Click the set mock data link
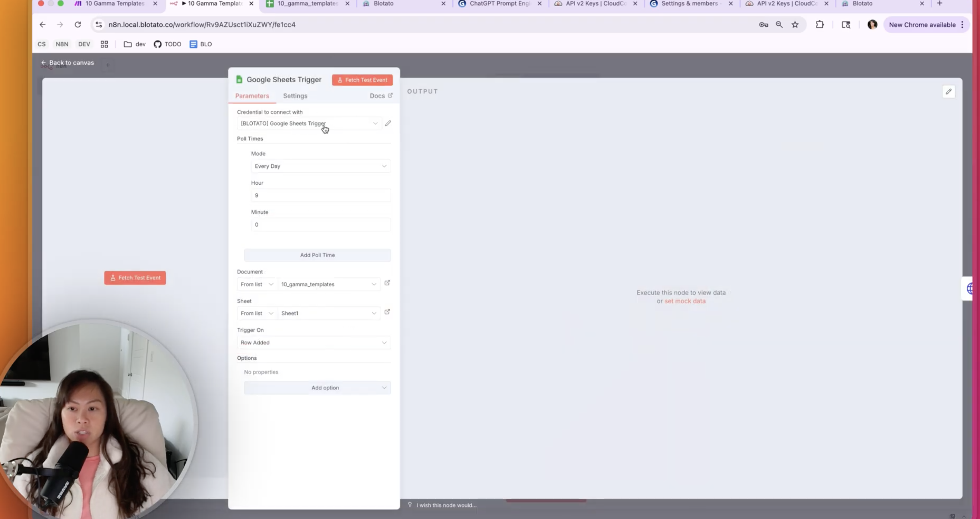 [x=685, y=301]
